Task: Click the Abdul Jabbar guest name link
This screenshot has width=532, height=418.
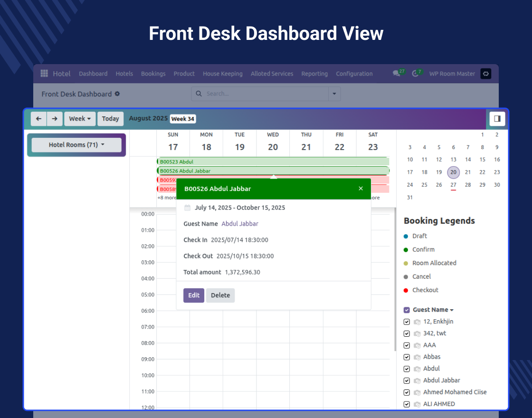Action: coord(240,224)
